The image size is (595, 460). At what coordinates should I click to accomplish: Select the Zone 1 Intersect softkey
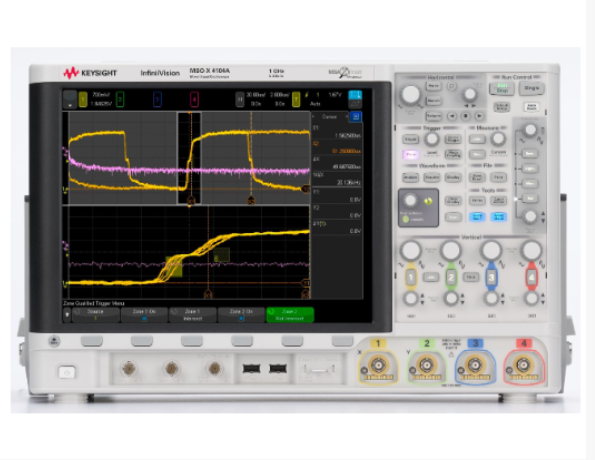pos(193,315)
